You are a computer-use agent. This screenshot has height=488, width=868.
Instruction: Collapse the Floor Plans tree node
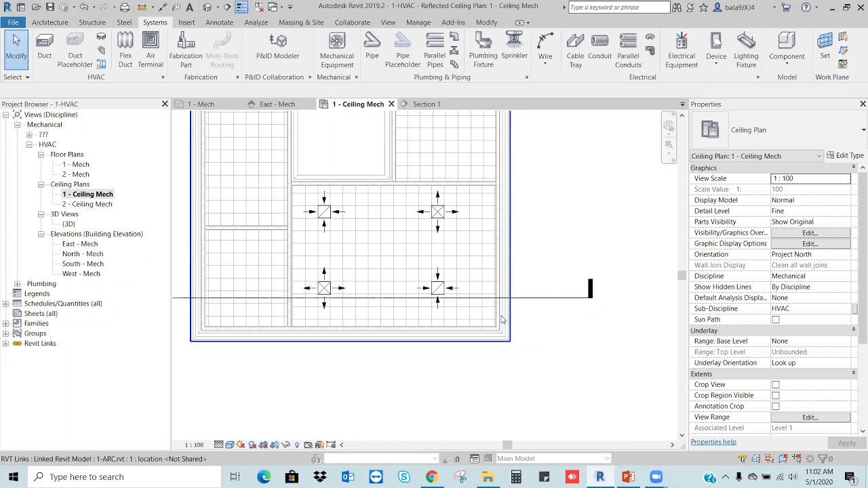tap(41, 155)
